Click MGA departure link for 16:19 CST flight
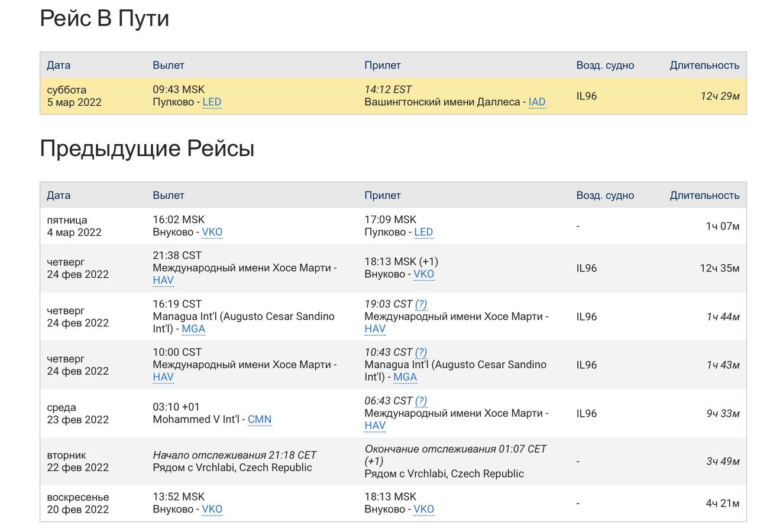This screenshot has height=532, width=757. coord(193,329)
